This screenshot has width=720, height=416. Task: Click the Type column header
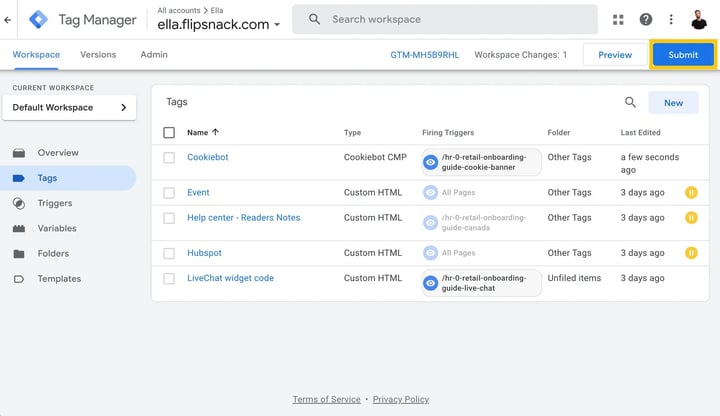(x=352, y=132)
